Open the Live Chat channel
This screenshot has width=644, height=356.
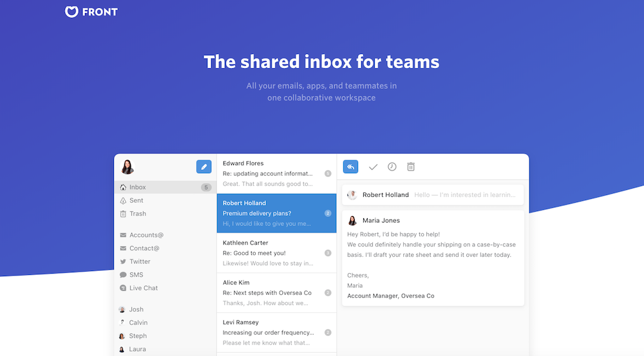coord(143,288)
